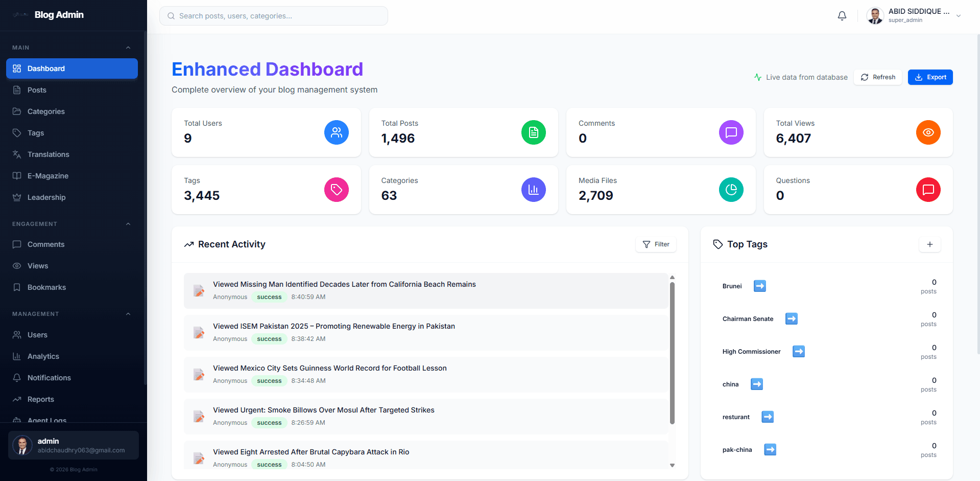Click the Categories bar chart icon
The height and width of the screenshot is (481, 980).
pos(534,190)
